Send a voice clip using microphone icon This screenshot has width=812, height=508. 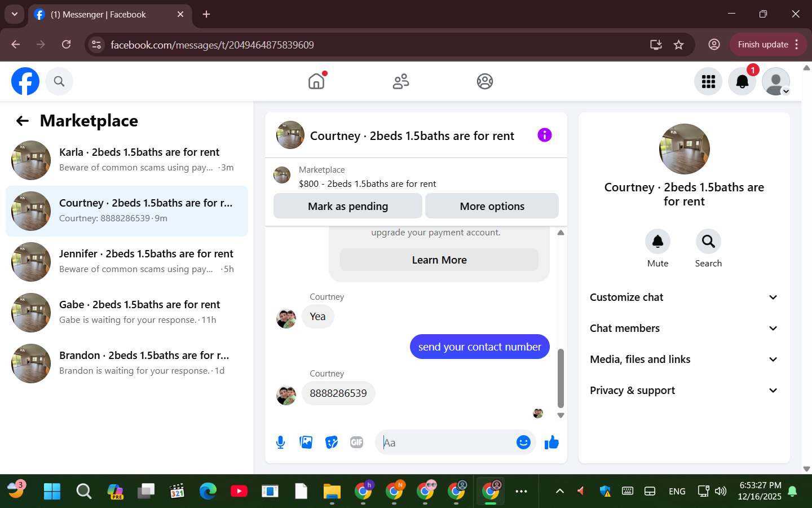(280, 443)
